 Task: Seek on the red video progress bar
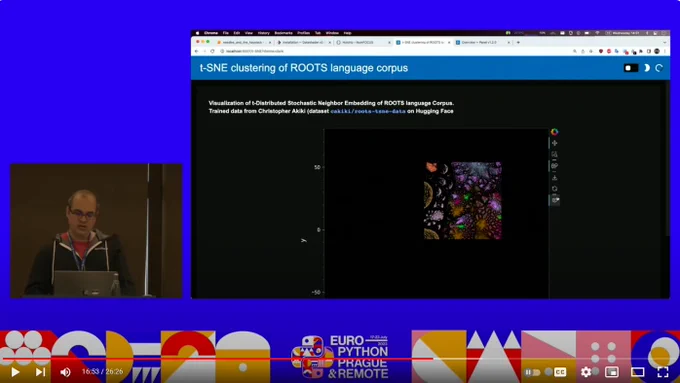[340, 359]
